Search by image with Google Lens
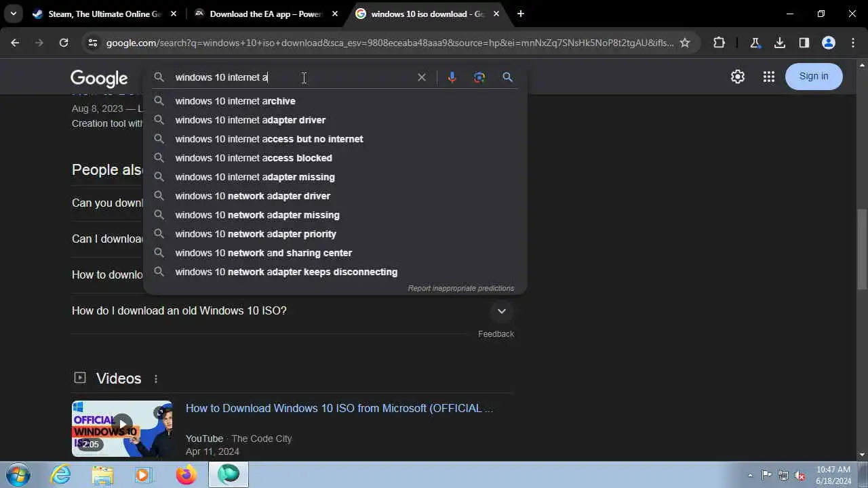868x488 pixels. tap(479, 77)
